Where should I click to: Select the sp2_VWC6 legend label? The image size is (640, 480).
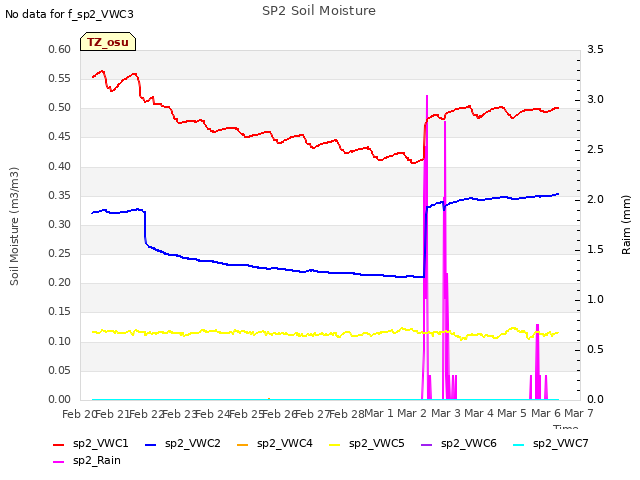[469, 444]
